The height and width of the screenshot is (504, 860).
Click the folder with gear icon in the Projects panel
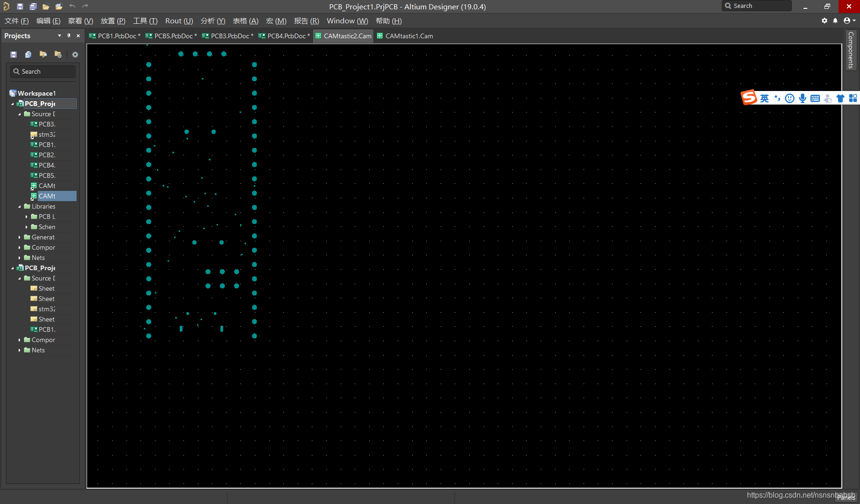click(58, 55)
